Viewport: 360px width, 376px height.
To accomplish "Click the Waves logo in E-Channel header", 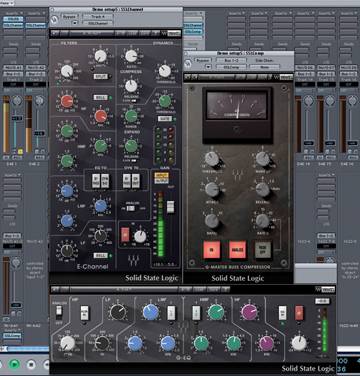I will click(x=171, y=33).
